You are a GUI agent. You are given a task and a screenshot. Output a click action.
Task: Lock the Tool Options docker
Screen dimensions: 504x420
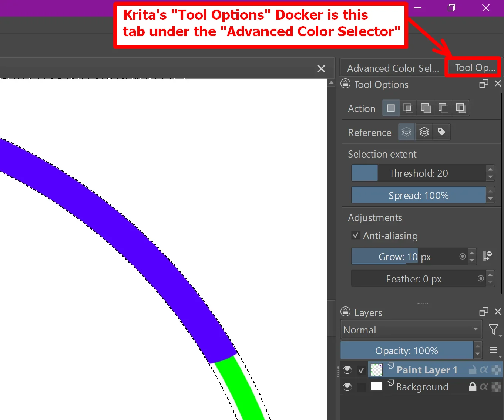coord(345,84)
